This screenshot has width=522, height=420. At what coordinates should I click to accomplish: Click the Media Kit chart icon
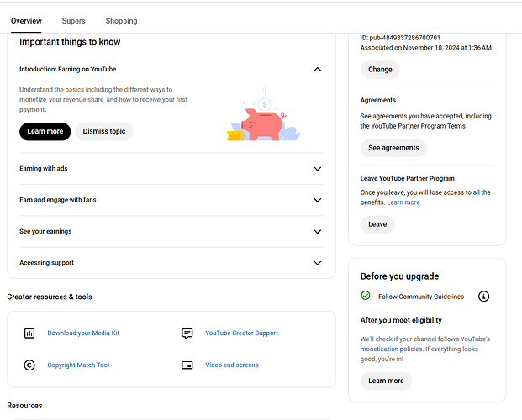[x=29, y=333]
